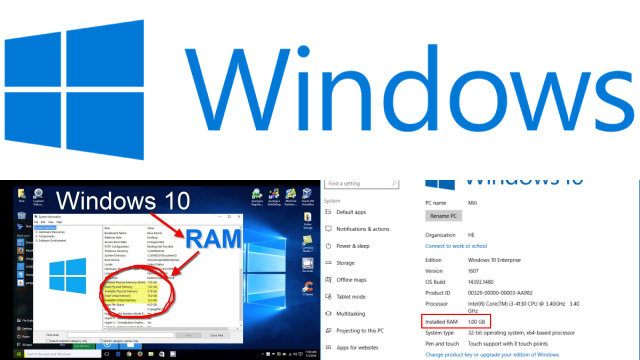Open Edit menu in System Information
Screen dimensions: 640x360
[43, 222]
